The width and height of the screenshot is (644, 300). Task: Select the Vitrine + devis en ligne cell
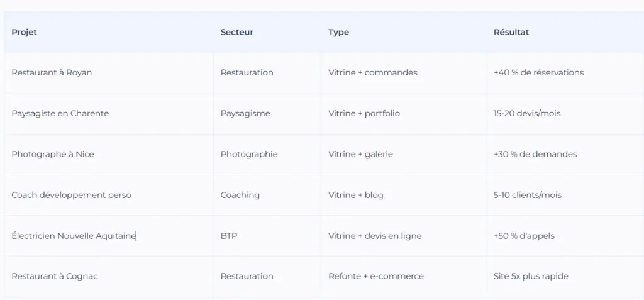click(x=375, y=236)
